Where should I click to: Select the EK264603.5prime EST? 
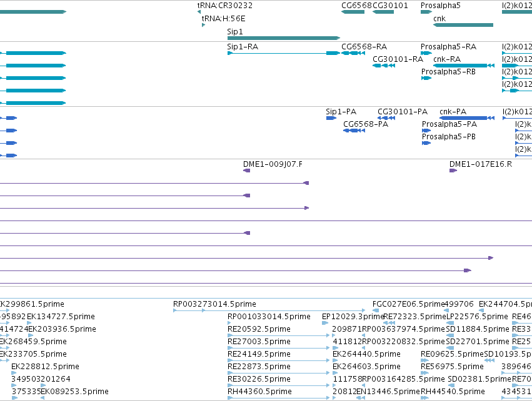[x=335, y=373]
